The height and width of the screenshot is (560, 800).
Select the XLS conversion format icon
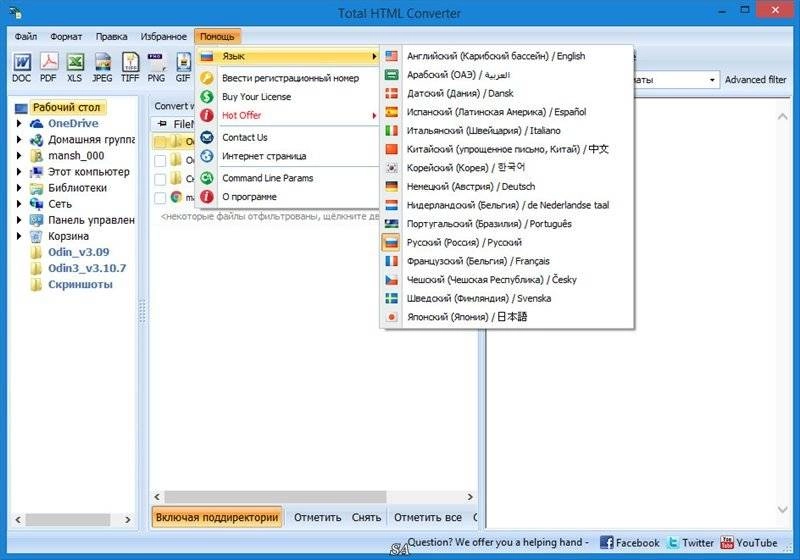[75, 67]
